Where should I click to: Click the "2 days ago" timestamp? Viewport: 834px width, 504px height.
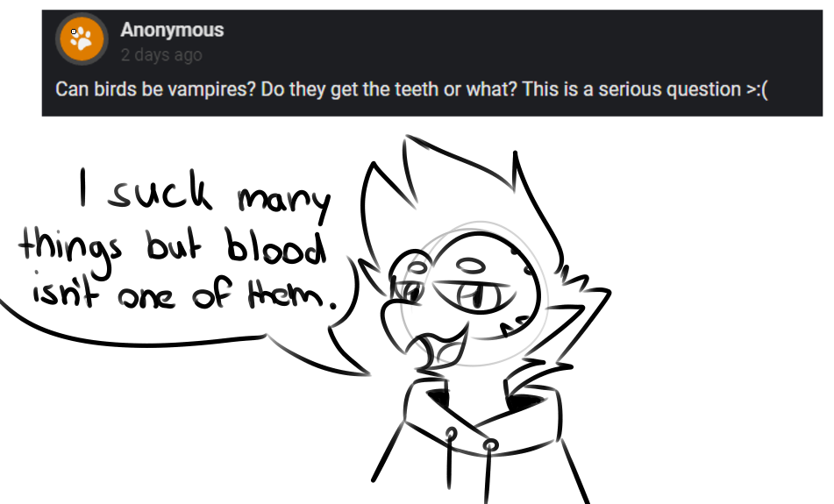click(x=161, y=54)
